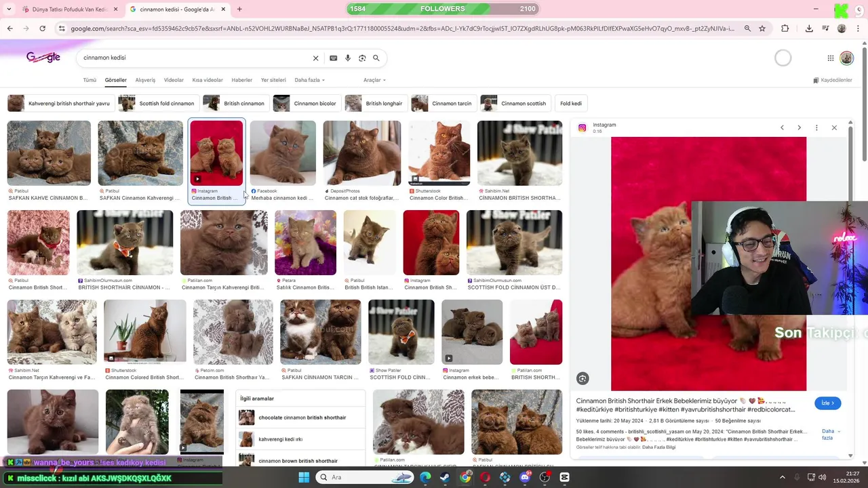
Task: Open related search chocolate cinnamon british shorthair
Action: (x=301, y=418)
